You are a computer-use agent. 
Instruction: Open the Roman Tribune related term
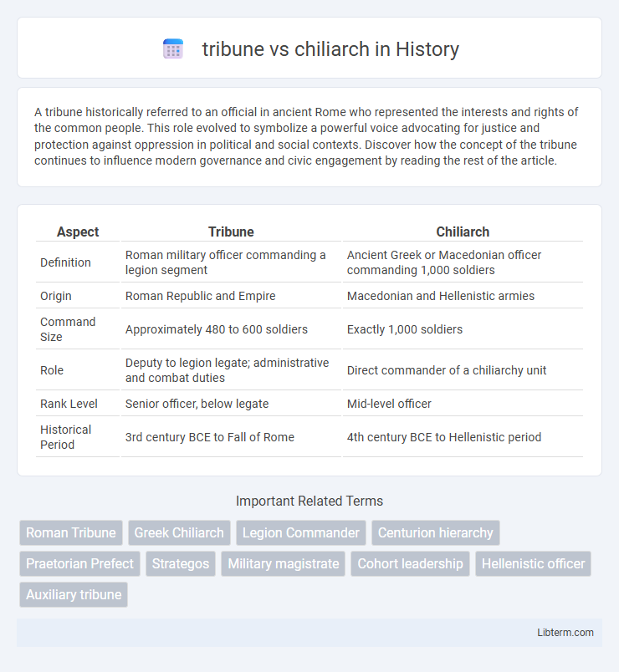pyautogui.click(x=71, y=532)
